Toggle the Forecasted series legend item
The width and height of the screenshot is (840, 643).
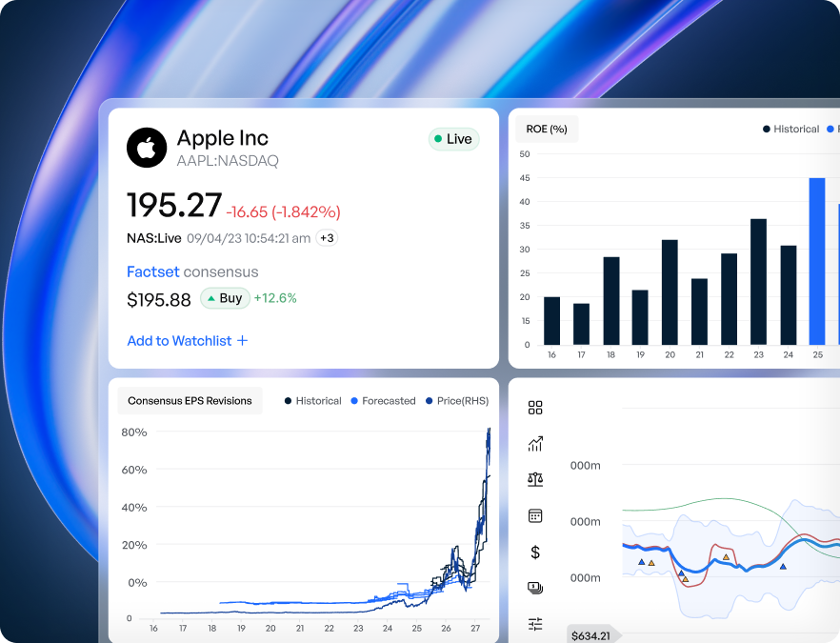383,401
